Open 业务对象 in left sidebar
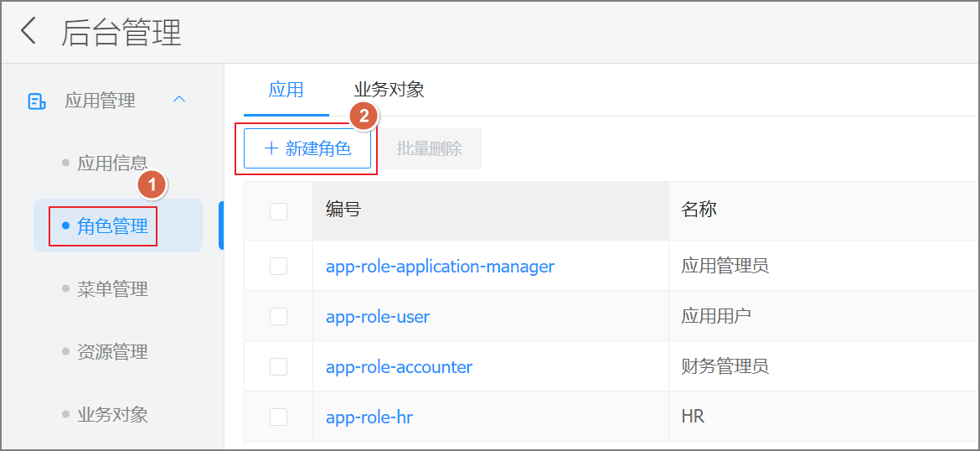 point(112,415)
